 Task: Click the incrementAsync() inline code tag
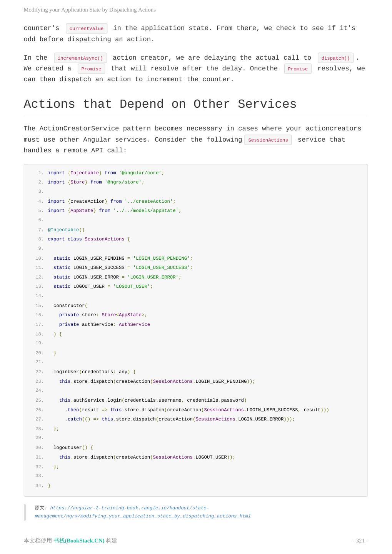[80, 58]
